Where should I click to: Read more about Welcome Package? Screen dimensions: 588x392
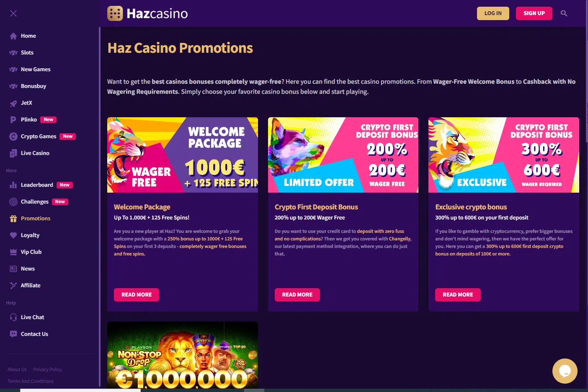(137, 295)
